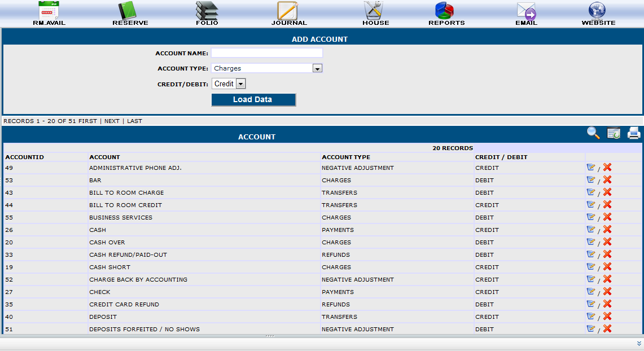The height and width of the screenshot is (351, 644).
Task: Delete the DEPOSITS FORFEITED / NO SHOWS account
Action: (607, 328)
